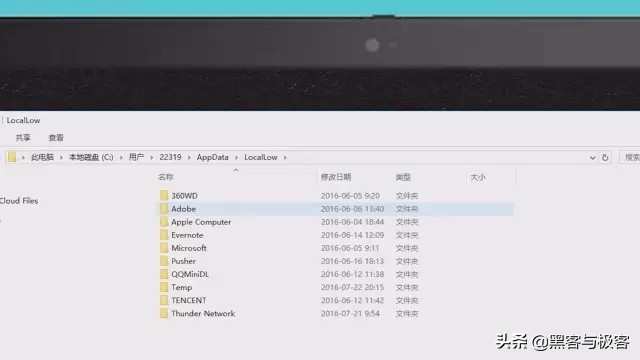This screenshot has width=640, height=360.
Task: Click 文件夹 type cell of Adobe row
Action: click(x=407, y=209)
